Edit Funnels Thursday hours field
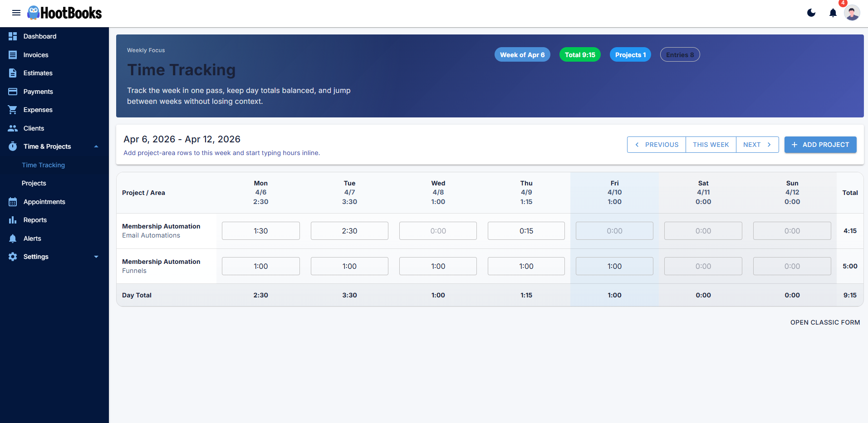This screenshot has width=868, height=423. point(526,266)
